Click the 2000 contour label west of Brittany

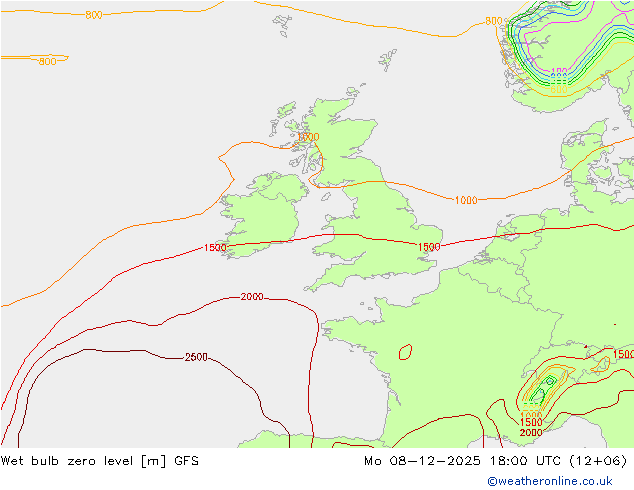[x=252, y=297]
